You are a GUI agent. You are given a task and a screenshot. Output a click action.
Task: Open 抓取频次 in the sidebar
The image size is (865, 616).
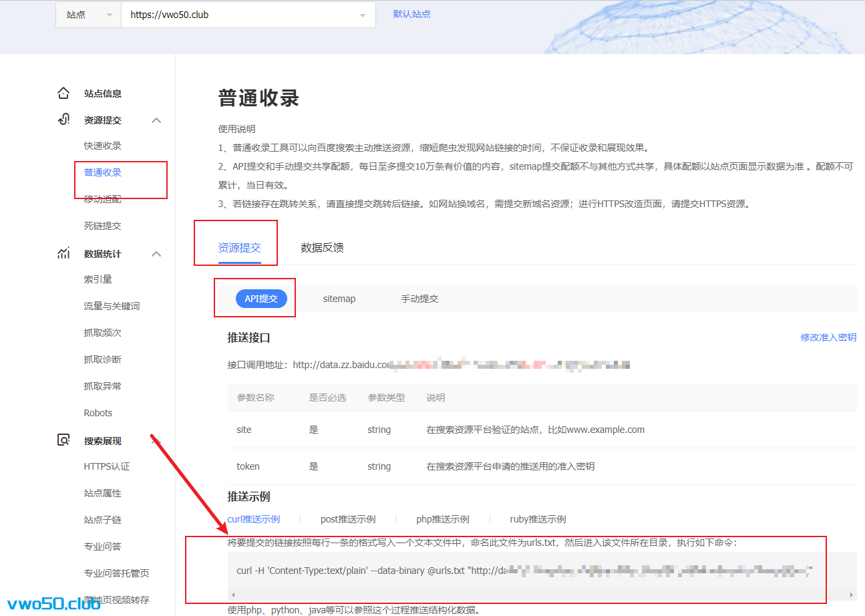click(x=103, y=333)
